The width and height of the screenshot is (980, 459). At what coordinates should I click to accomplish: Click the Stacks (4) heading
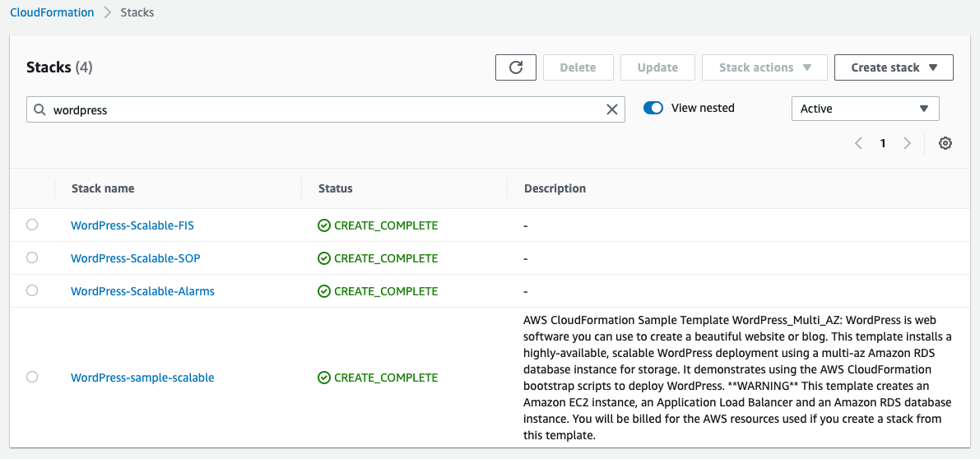(59, 67)
